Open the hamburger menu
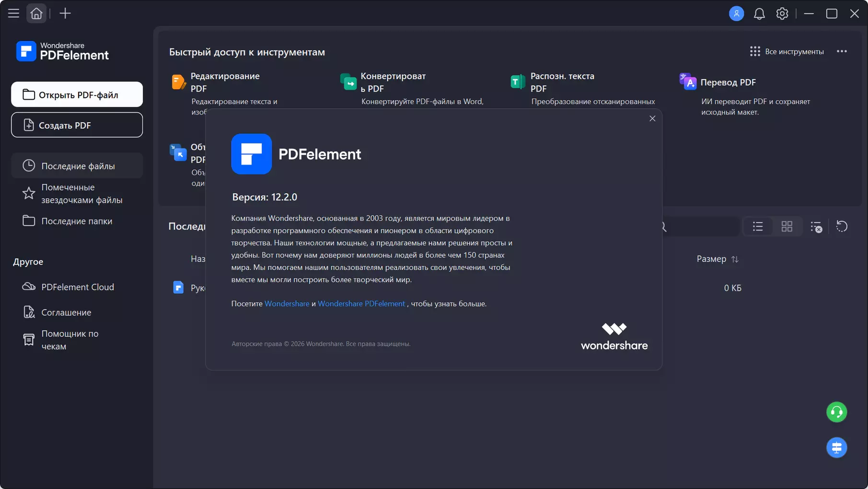This screenshot has height=489, width=868. (13, 13)
